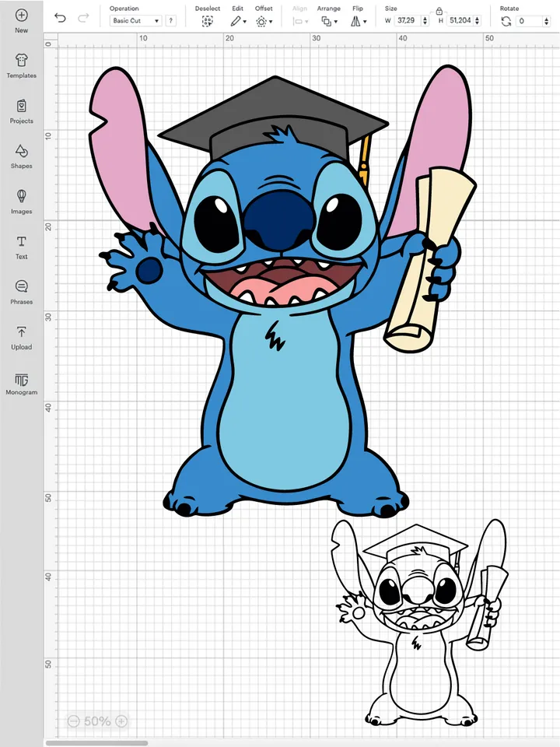Open the Arrange dropdown
The image size is (560, 747).
click(x=328, y=22)
